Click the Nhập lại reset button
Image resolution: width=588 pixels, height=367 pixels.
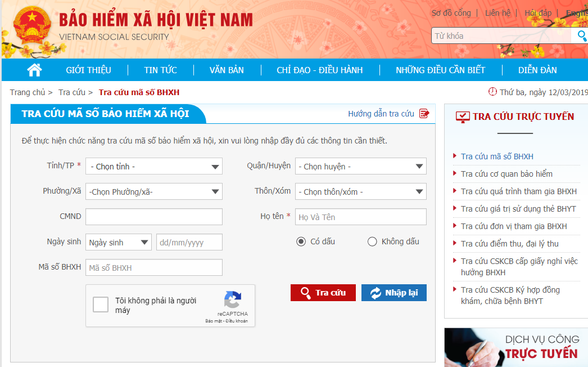point(394,293)
